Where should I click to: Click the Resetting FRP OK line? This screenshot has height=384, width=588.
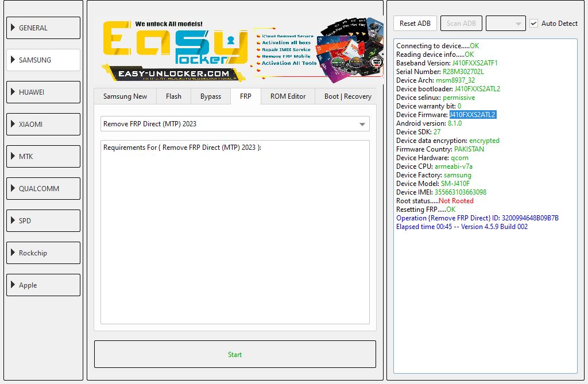pos(426,210)
